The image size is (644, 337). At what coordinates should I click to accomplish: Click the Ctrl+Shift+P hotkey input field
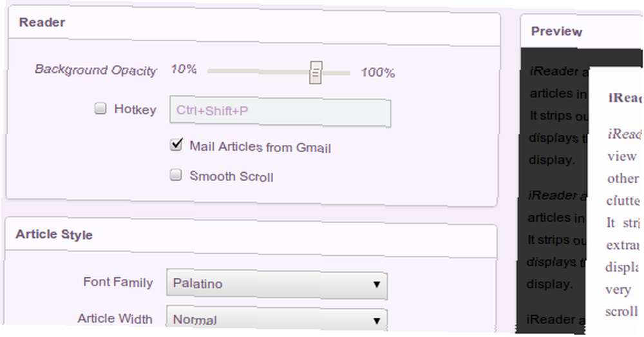pos(280,111)
